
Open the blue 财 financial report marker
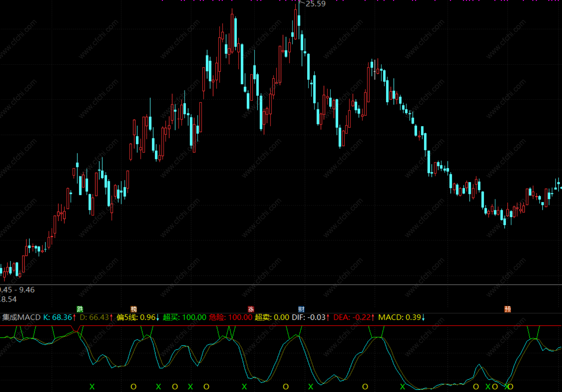tap(301, 309)
